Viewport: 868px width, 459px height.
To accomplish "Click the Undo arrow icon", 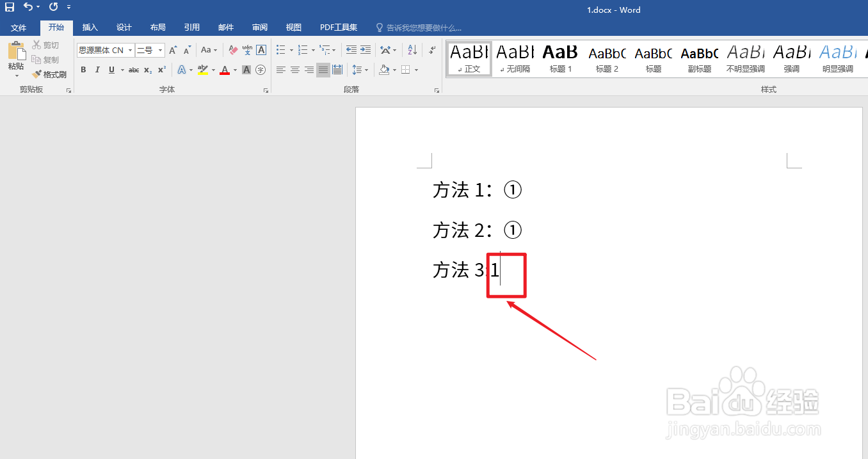I will tap(28, 7).
